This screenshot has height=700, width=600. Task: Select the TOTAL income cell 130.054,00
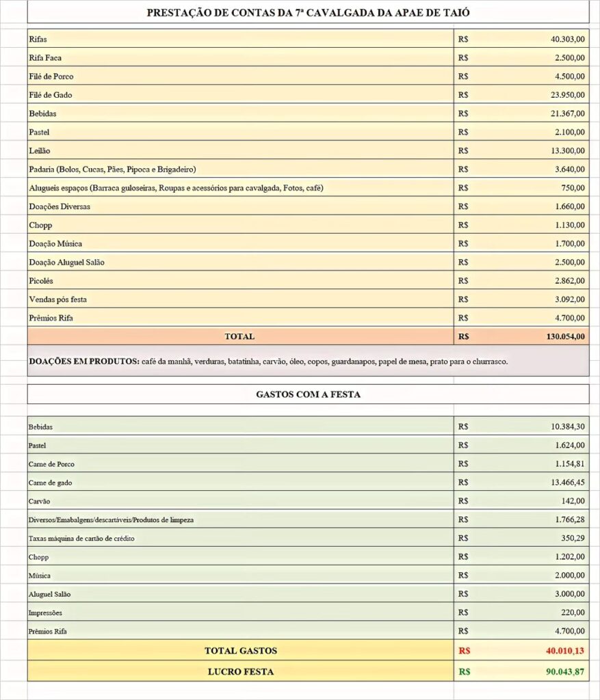coord(521,336)
